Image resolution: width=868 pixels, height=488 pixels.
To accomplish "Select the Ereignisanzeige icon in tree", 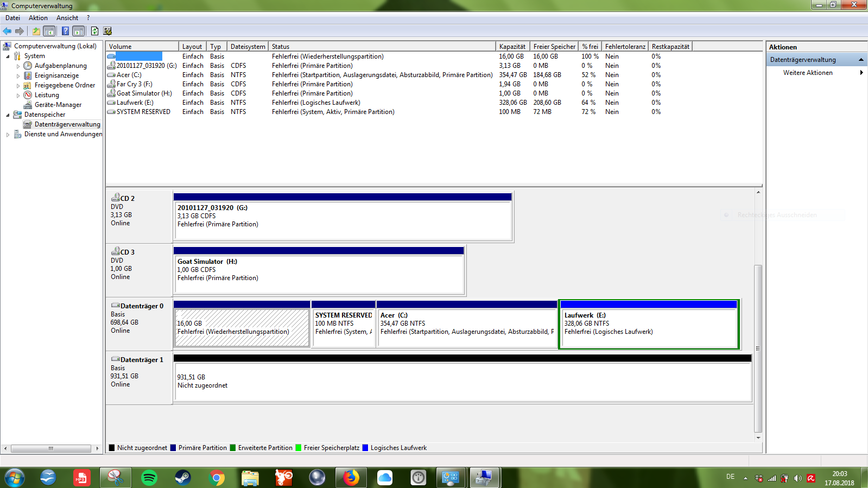I will pyautogui.click(x=28, y=75).
